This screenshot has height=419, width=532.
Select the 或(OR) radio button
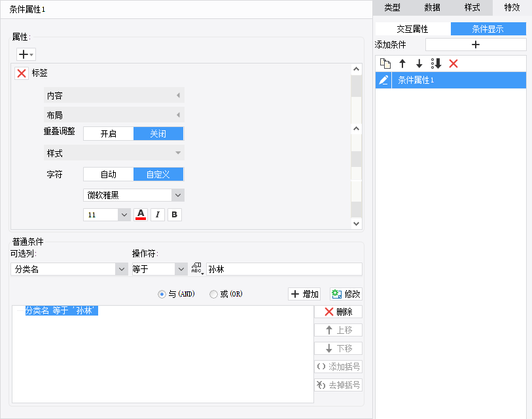click(x=213, y=294)
